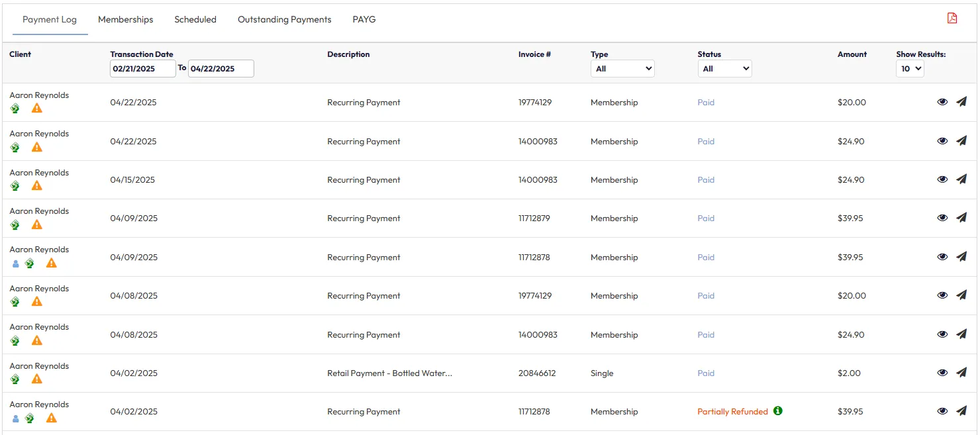Image resolution: width=980 pixels, height=435 pixels.
Task: Change the Show Results count dropdown
Action: 909,68
